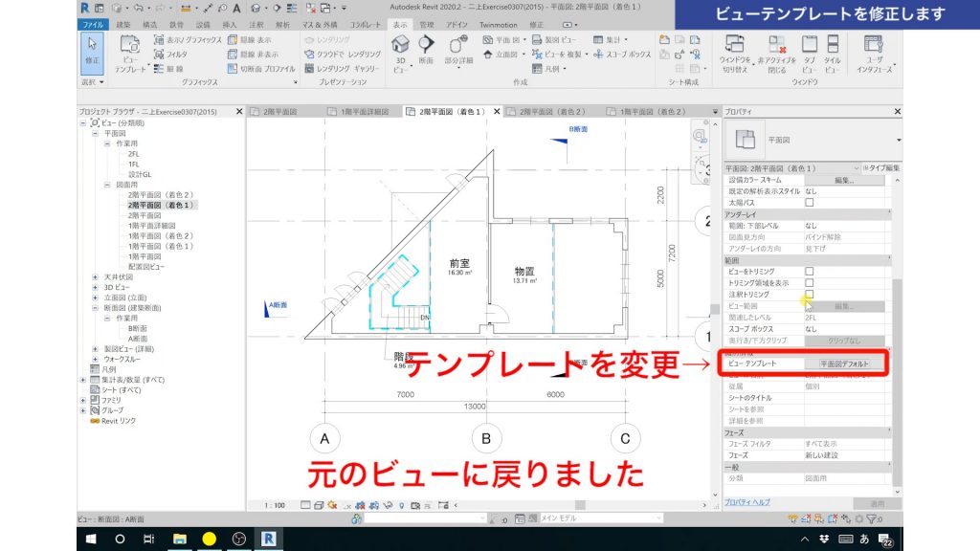Select the 表示/グラフィックス tool
The height and width of the screenshot is (551, 980).
[x=177, y=41]
